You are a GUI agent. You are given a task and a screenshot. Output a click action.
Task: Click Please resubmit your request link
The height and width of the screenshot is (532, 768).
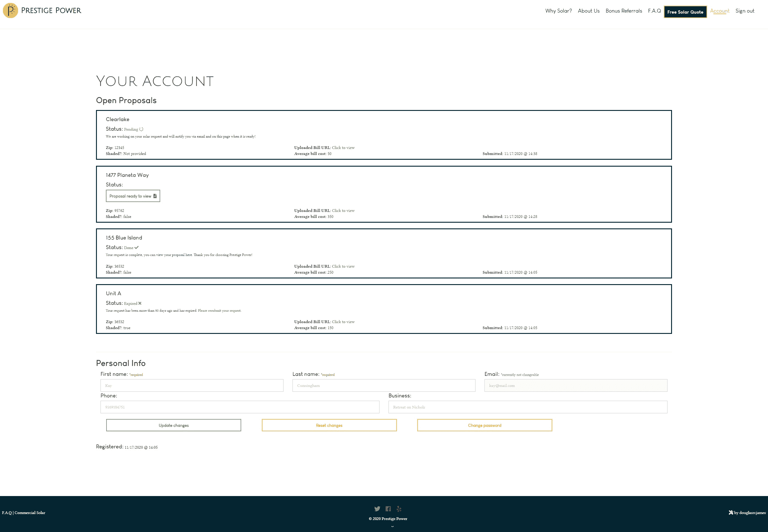(220, 311)
